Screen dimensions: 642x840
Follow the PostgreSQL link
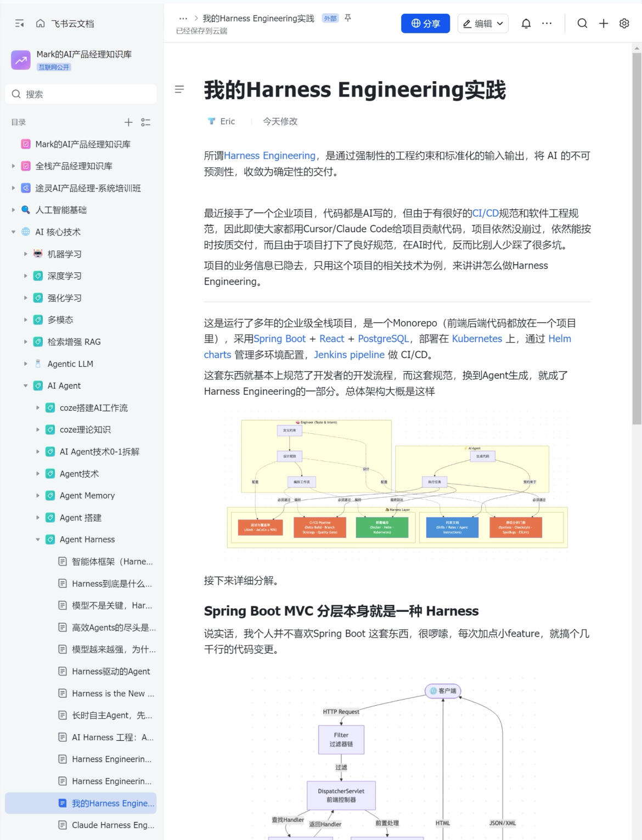click(384, 339)
